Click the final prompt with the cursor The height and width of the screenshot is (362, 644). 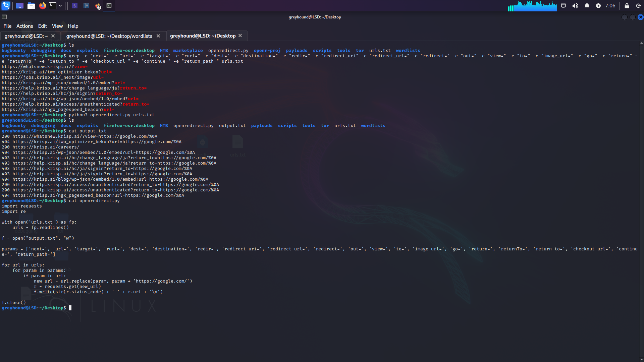click(37, 308)
